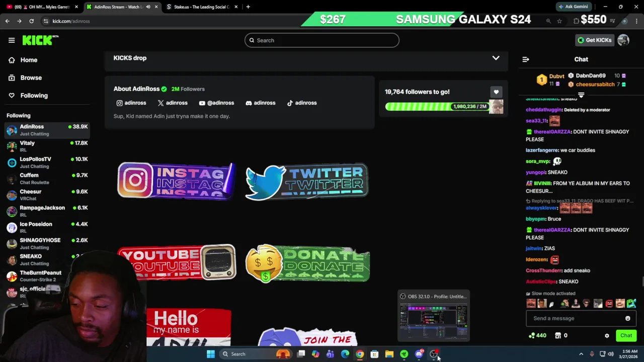
Task: Click follower goal progress bar
Action: click(x=437, y=107)
